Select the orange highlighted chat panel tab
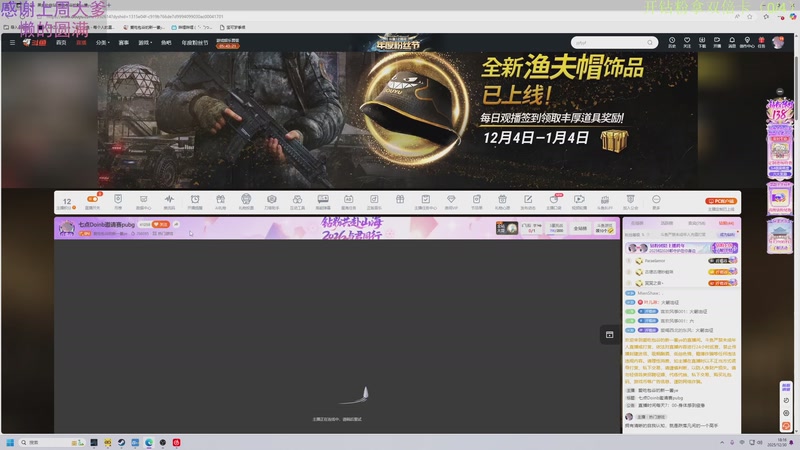Image resolution: width=800 pixels, height=450 pixels. [x=726, y=223]
